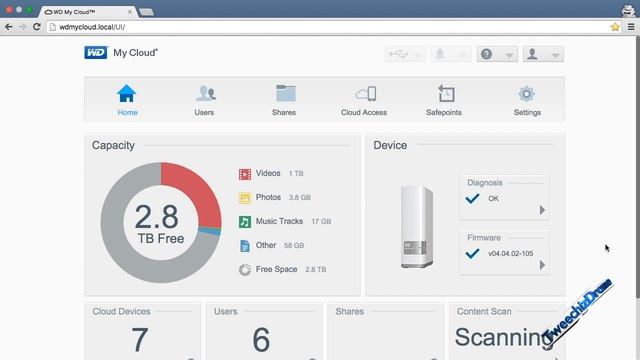Click the Content Scan Scanning status

pos(504,338)
